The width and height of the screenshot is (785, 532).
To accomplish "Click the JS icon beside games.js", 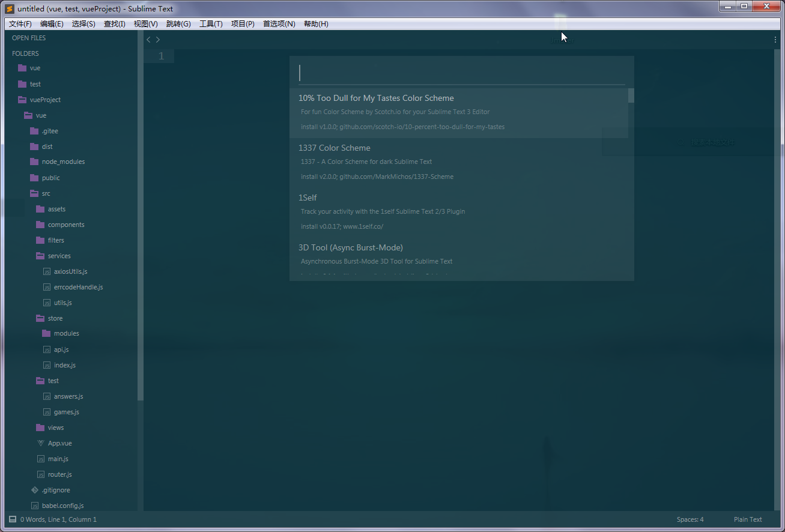I will pyautogui.click(x=47, y=412).
